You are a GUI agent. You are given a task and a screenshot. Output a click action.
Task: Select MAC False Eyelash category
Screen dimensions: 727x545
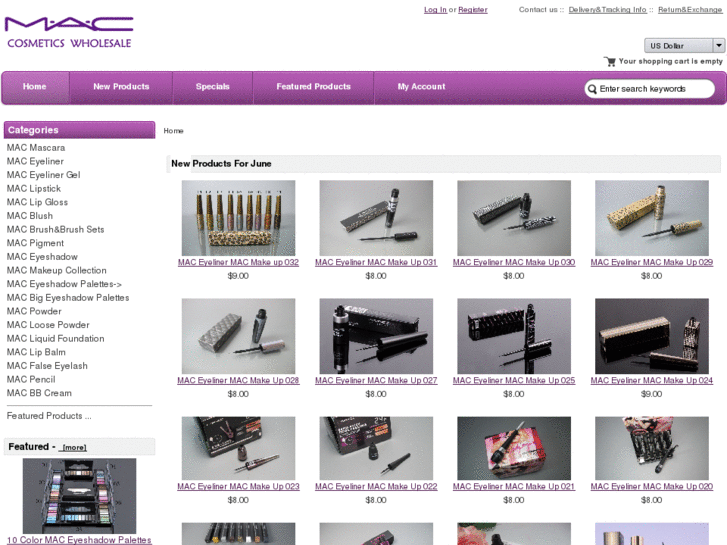(x=47, y=366)
